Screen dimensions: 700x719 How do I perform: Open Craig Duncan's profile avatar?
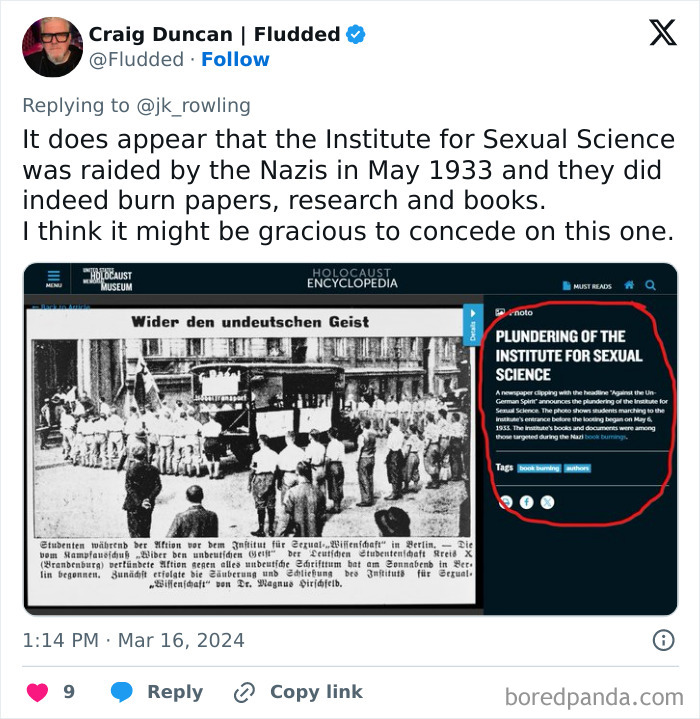52,47
